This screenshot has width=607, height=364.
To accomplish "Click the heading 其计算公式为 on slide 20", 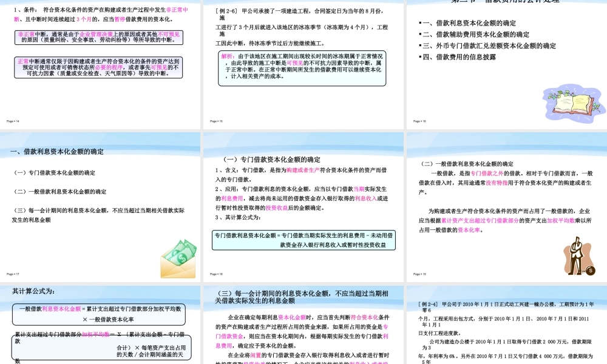I will click(x=33, y=290).
